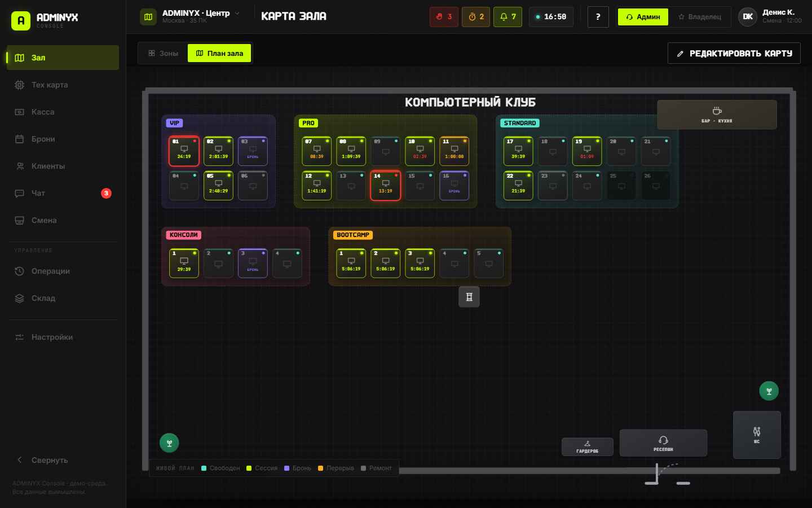This screenshot has height=508, width=812.
Task: Select the Ресепшн headset area
Action: click(663, 443)
